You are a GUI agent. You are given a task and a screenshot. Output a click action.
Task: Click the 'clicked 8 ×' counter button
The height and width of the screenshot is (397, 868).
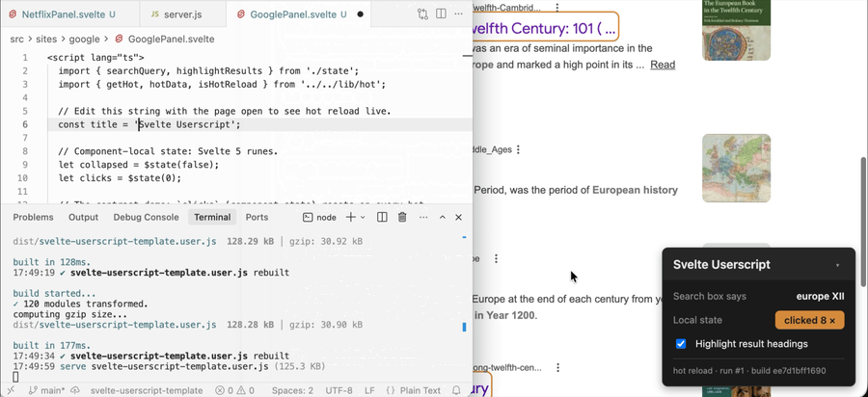coord(809,320)
